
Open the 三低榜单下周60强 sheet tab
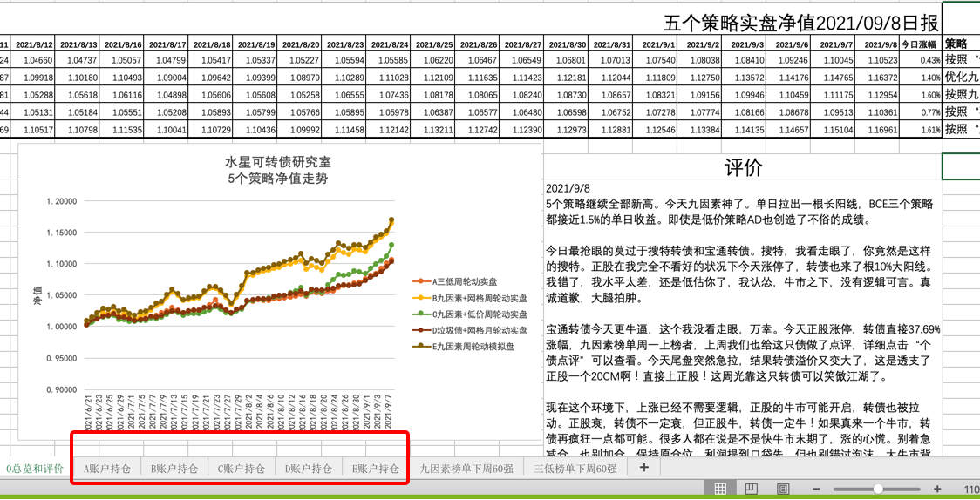(x=575, y=468)
